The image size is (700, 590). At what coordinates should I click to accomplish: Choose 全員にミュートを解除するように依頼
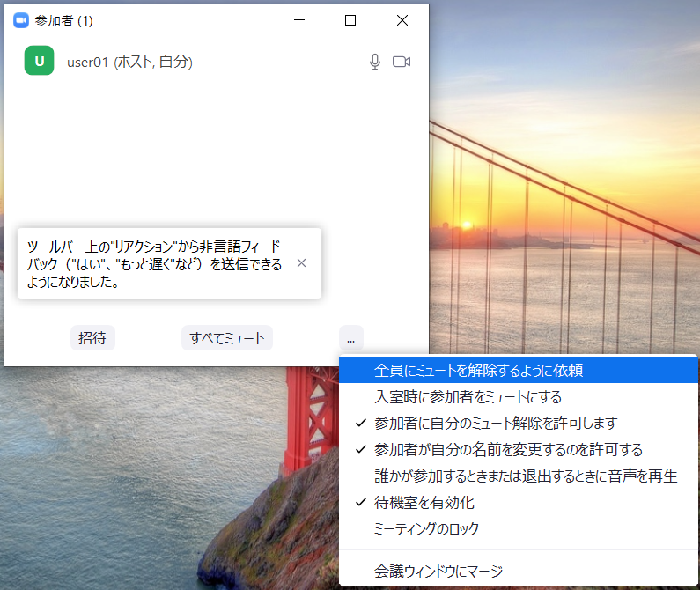pyautogui.click(x=519, y=370)
